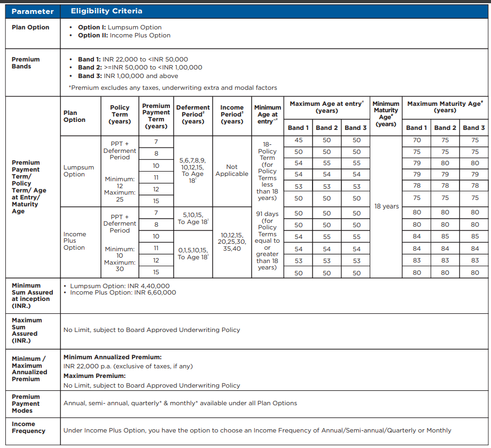The height and width of the screenshot is (448, 491).
Task: Click the premium excludes taxes footnote
Action: pos(173,88)
